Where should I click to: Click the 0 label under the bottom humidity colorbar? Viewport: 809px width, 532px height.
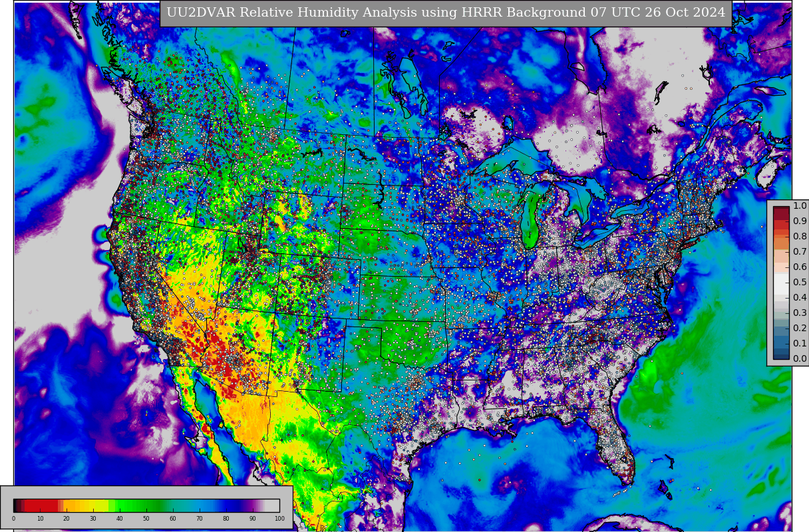pyautogui.click(x=13, y=519)
